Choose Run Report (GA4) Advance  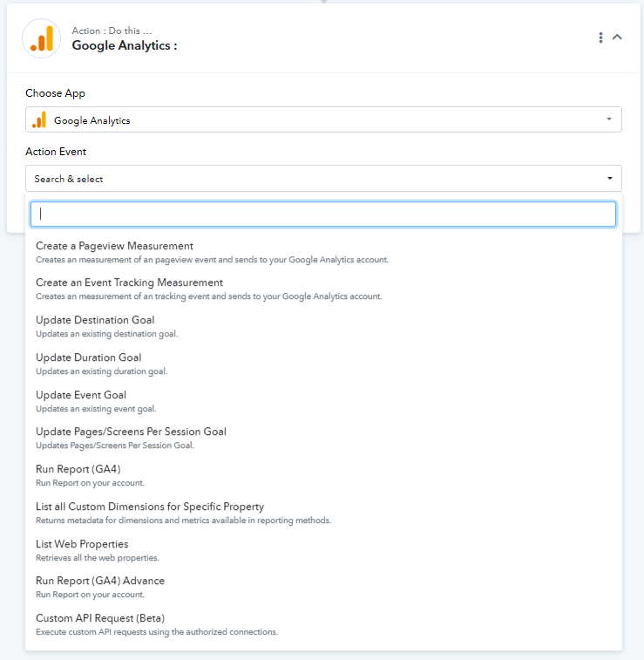point(323,587)
